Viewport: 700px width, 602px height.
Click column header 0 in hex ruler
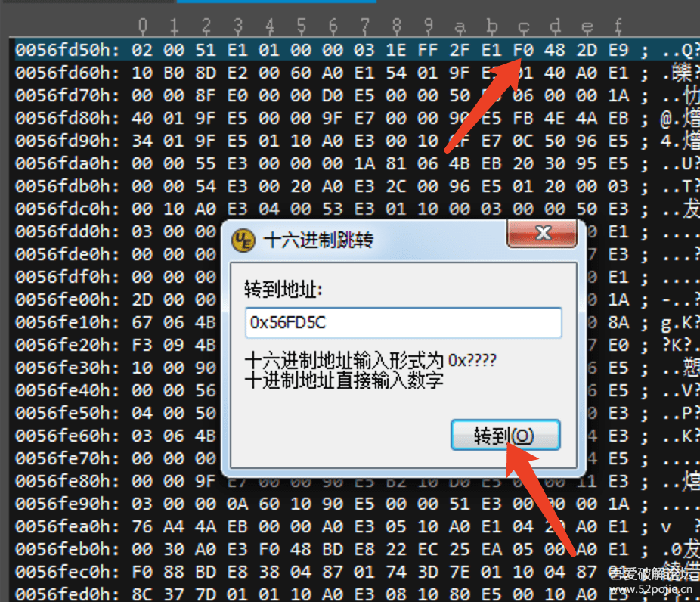tap(142, 26)
